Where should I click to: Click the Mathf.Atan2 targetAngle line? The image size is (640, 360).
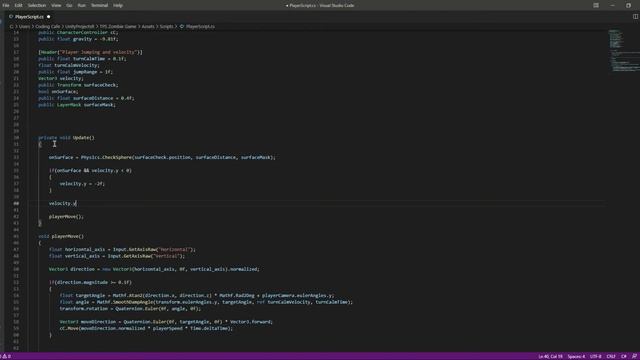click(197, 296)
